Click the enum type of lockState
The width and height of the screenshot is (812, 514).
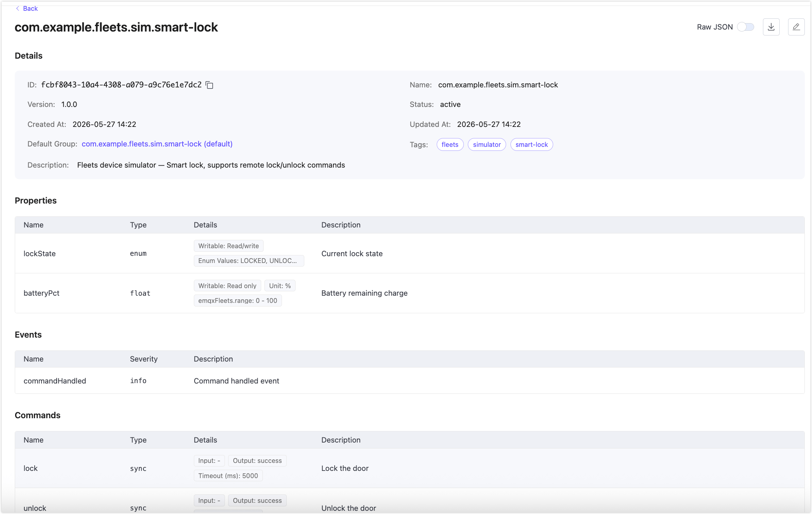coord(138,253)
